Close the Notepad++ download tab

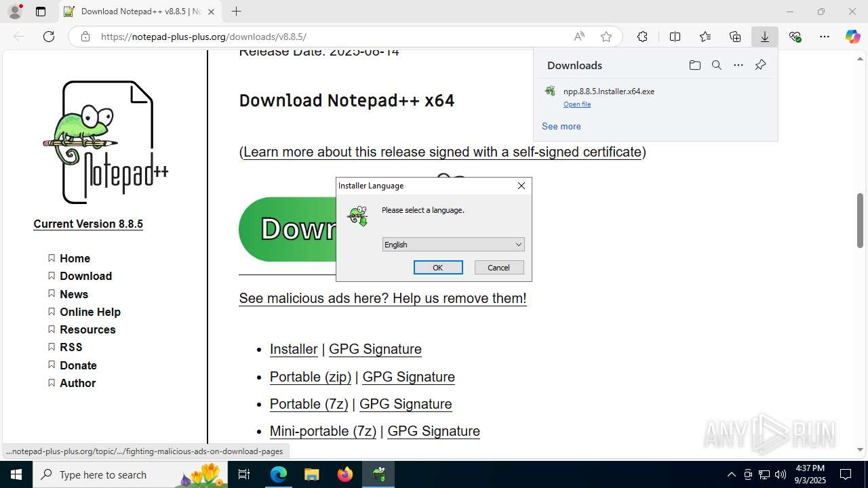click(x=211, y=12)
